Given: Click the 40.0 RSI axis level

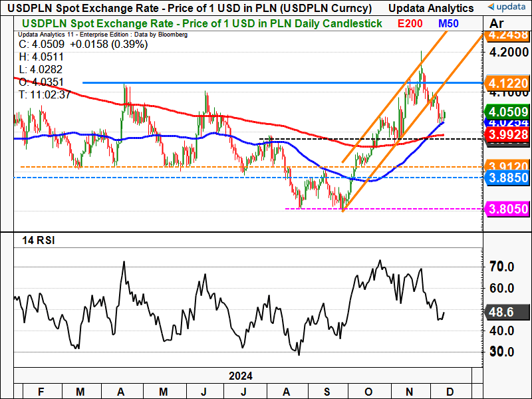Looking at the screenshot, I should pyautogui.click(x=501, y=331).
